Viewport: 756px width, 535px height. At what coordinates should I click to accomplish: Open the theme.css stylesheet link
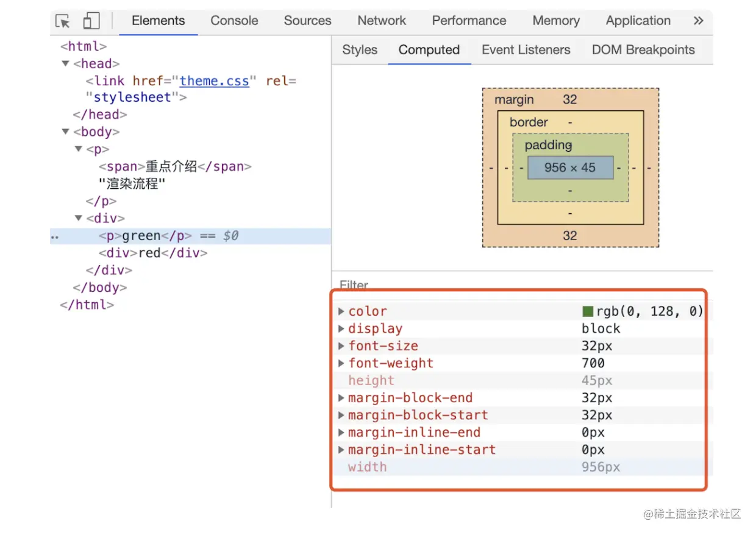(x=214, y=81)
